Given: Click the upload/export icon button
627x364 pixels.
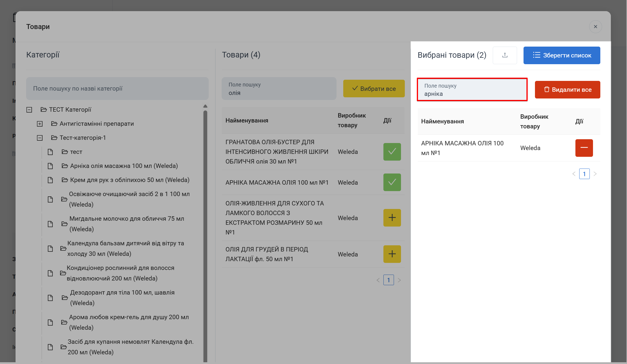Looking at the screenshot, I should 504,55.
